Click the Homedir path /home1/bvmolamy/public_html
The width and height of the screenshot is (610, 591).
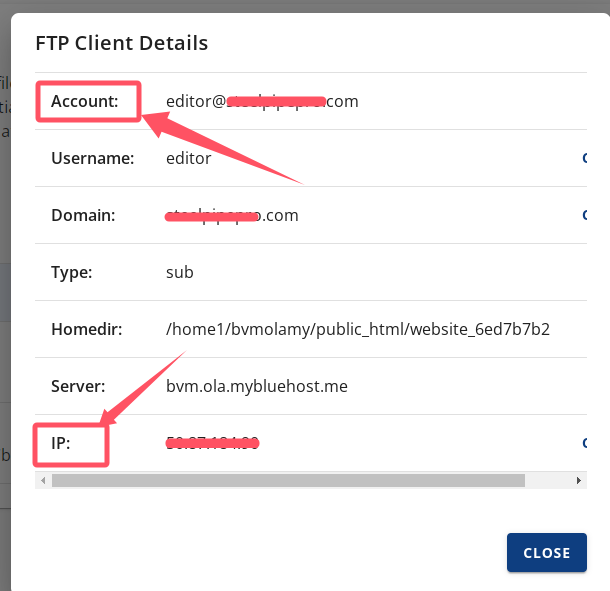pos(358,329)
